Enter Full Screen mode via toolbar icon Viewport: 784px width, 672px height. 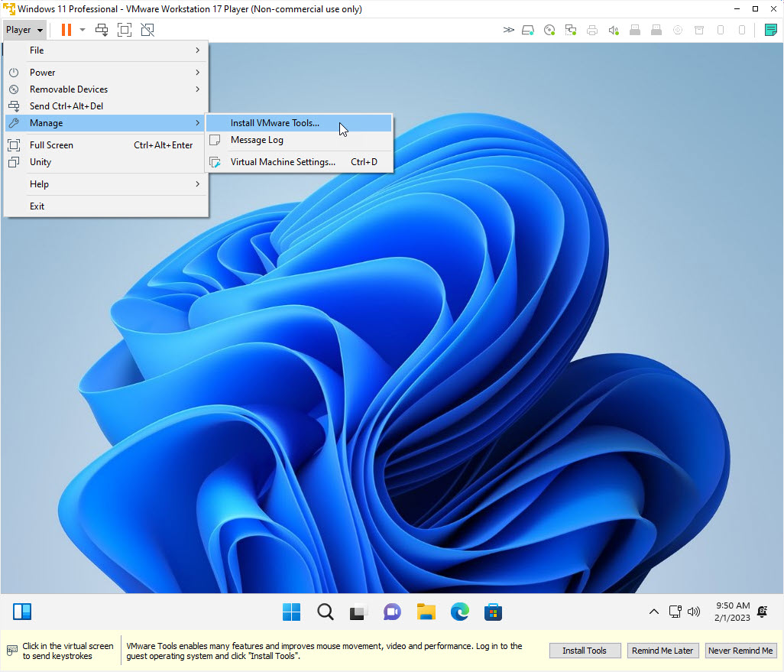click(x=124, y=29)
